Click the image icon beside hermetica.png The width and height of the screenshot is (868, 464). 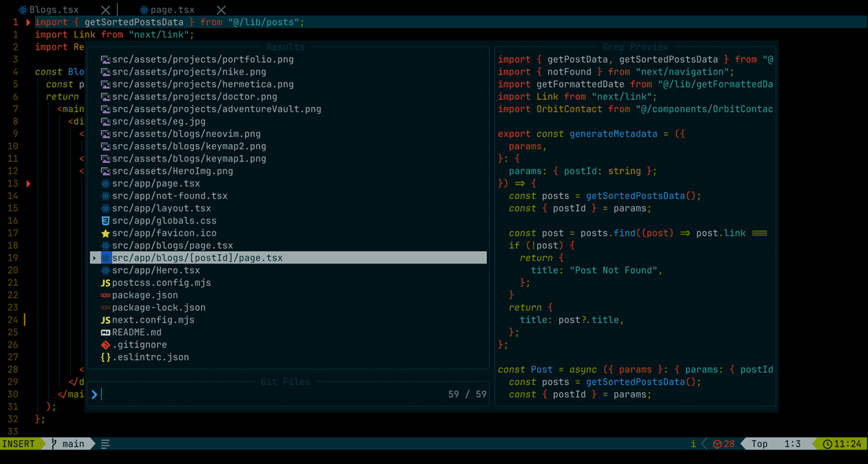point(106,84)
